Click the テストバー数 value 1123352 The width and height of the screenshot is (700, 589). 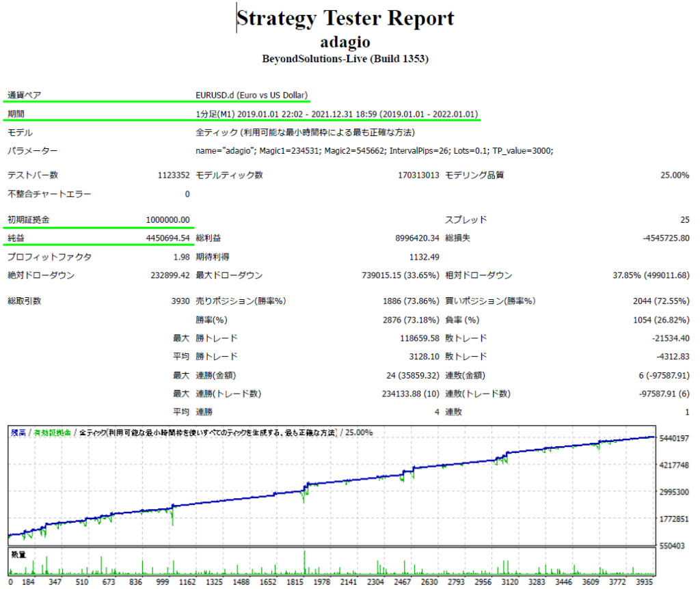coord(174,175)
